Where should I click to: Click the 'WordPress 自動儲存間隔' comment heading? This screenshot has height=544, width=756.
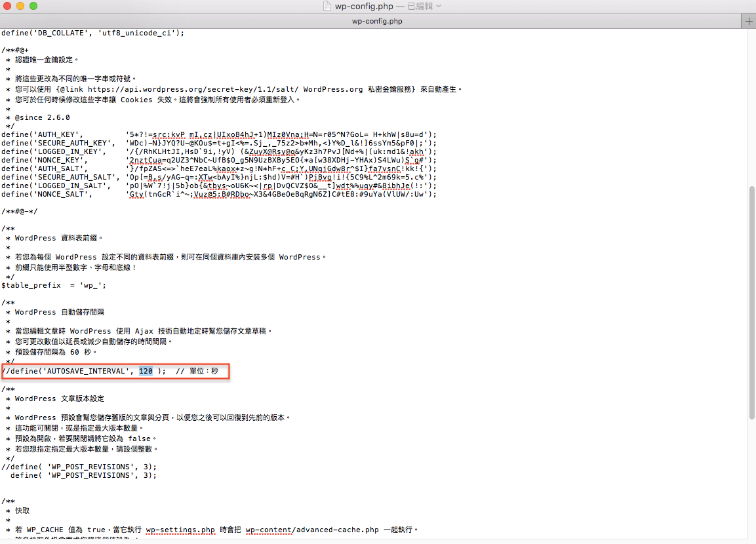(x=59, y=312)
